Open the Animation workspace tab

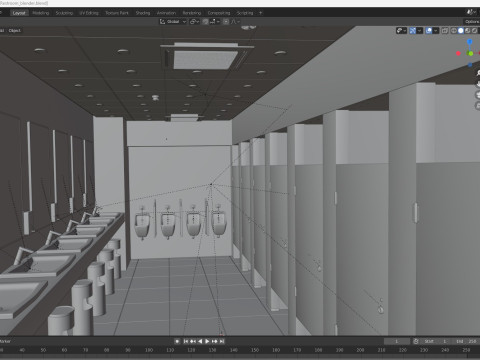click(166, 13)
